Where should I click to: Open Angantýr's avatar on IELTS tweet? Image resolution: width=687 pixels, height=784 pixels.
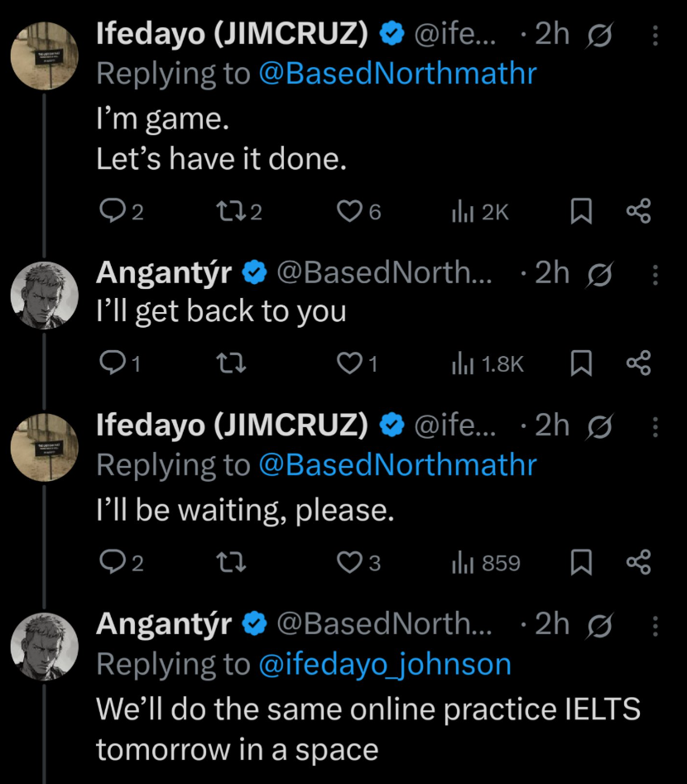point(43,648)
